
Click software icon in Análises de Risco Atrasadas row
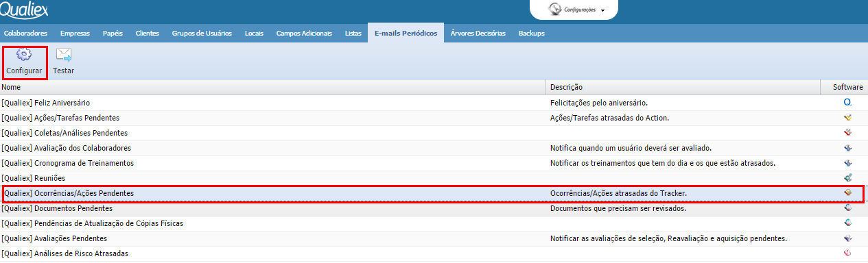click(848, 253)
